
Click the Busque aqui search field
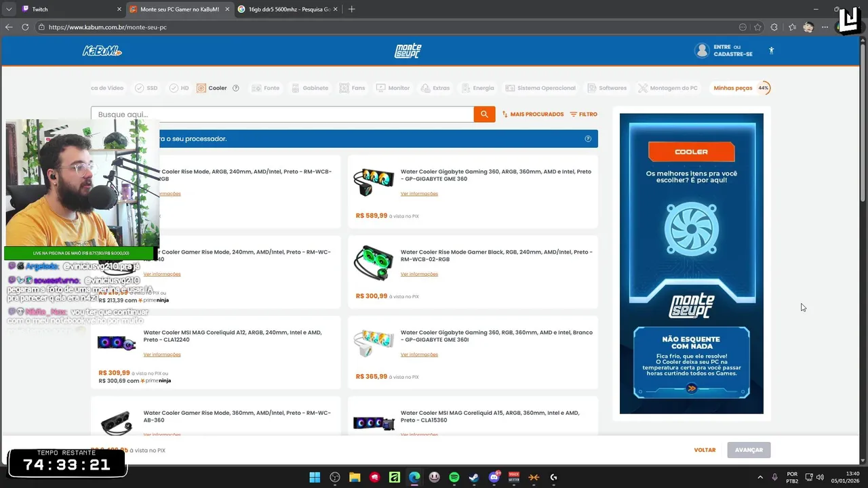(x=282, y=114)
